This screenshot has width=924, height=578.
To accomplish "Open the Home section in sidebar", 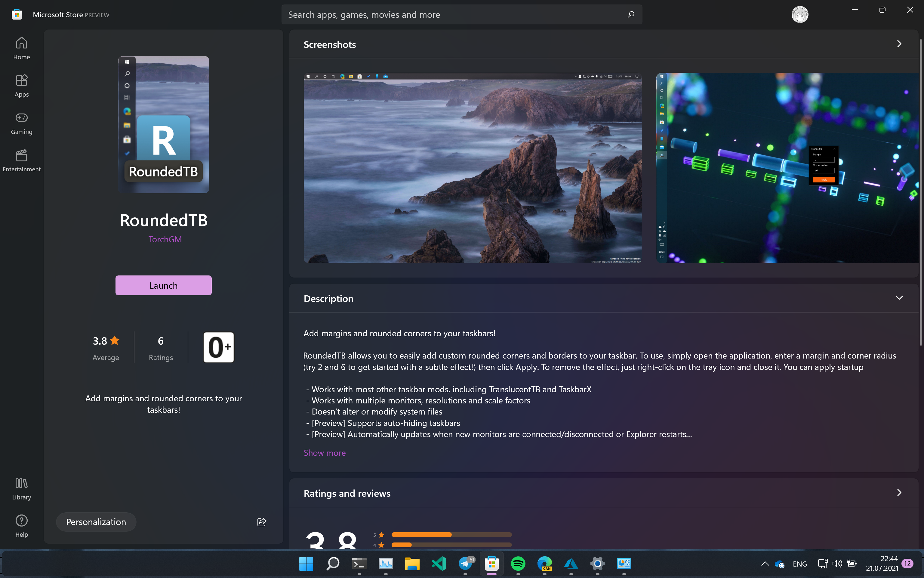I will (x=21, y=48).
